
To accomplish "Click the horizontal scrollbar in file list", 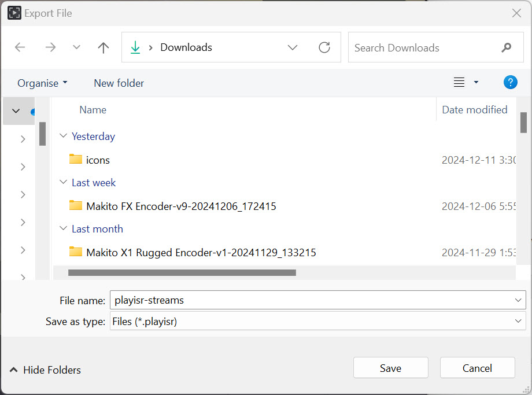I will (x=182, y=272).
